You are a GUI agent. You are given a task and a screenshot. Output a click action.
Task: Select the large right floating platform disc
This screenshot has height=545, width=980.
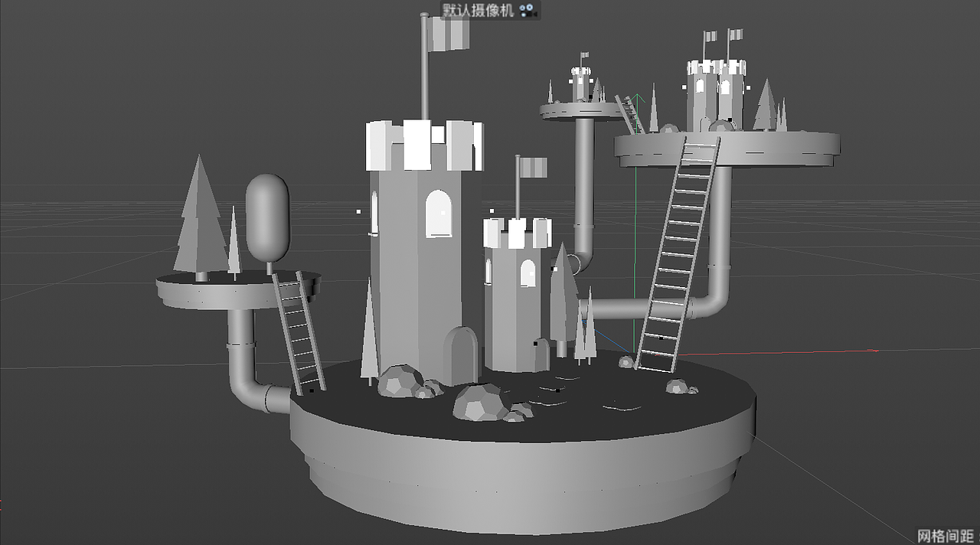coord(727,148)
